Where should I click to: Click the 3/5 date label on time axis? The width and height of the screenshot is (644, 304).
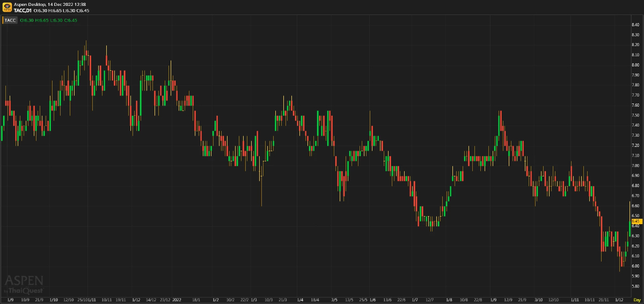click(x=334, y=300)
